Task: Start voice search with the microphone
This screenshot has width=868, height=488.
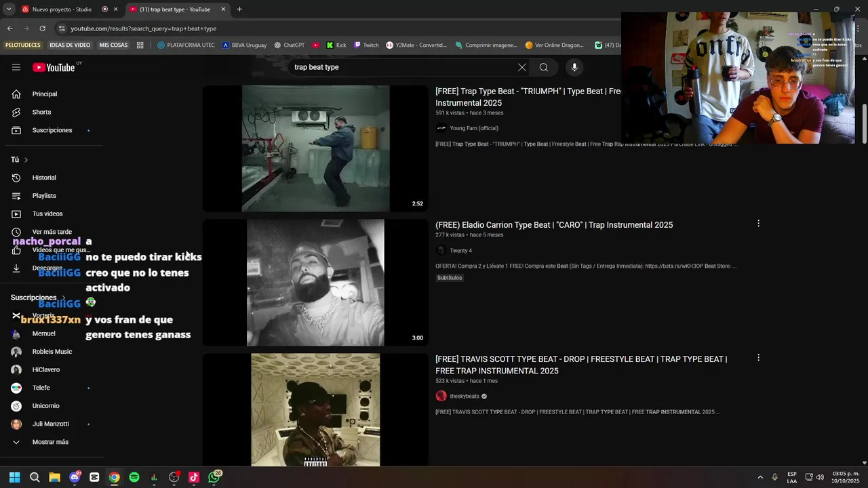Action: click(574, 67)
